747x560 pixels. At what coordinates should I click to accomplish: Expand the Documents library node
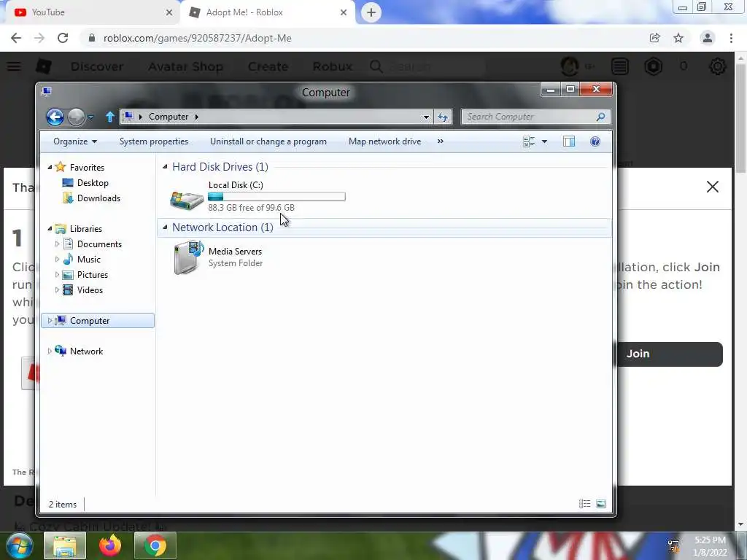click(x=57, y=244)
